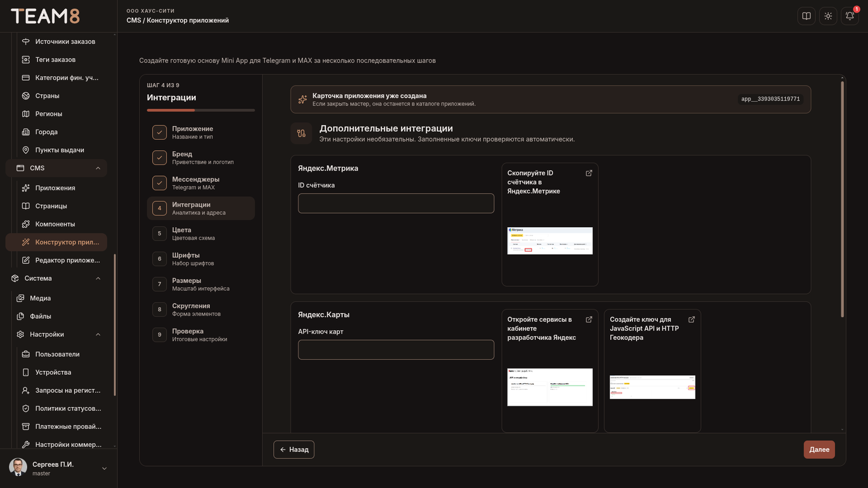The width and height of the screenshot is (868, 488).
Task: Go to step Бренд in wizard
Action: click(x=201, y=158)
